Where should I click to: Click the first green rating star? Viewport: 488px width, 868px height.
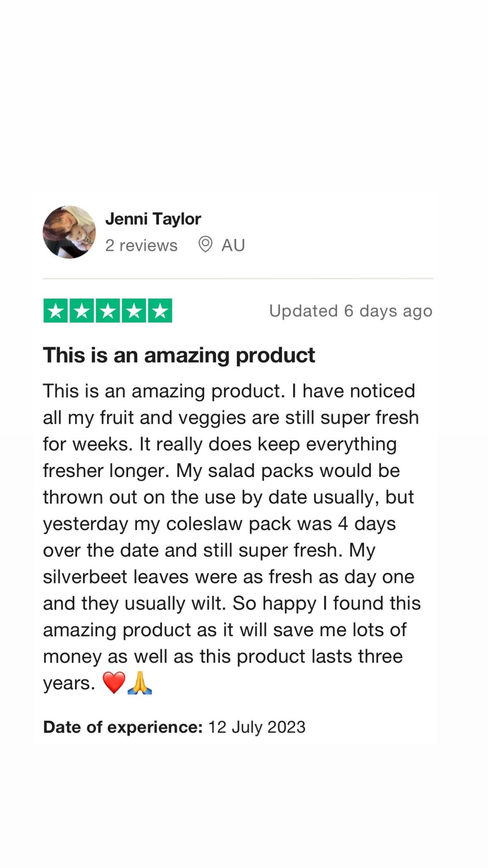coord(55,311)
